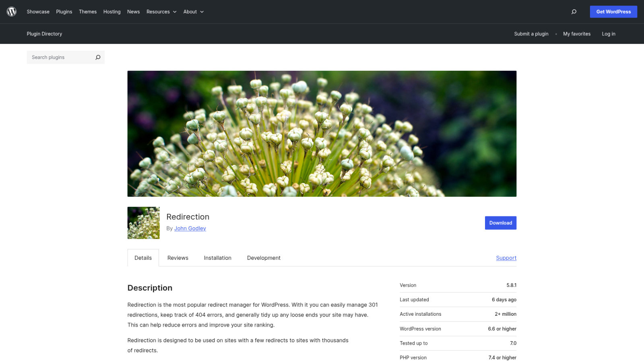Click '7.4 or higher' PHP version
Screen dimensions: 644x362
(502, 358)
